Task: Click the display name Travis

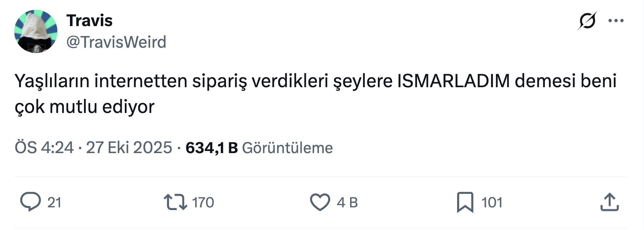Action: click(x=89, y=21)
